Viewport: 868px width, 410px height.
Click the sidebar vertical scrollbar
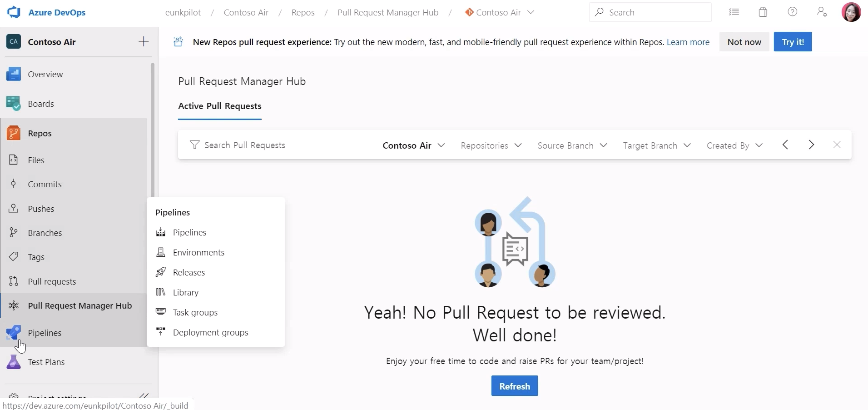153,130
